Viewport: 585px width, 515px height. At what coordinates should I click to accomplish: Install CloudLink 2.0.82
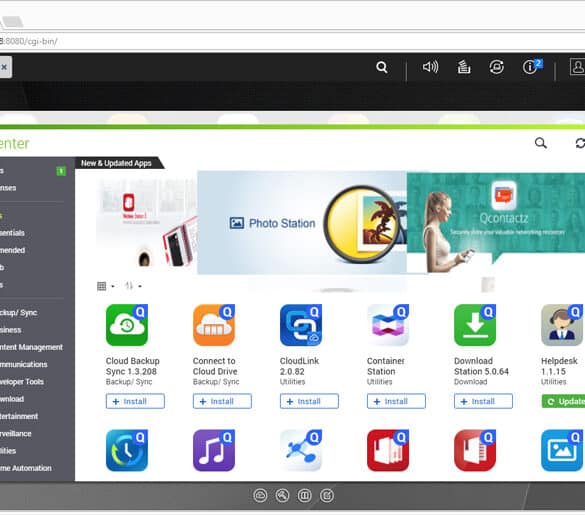tap(309, 401)
